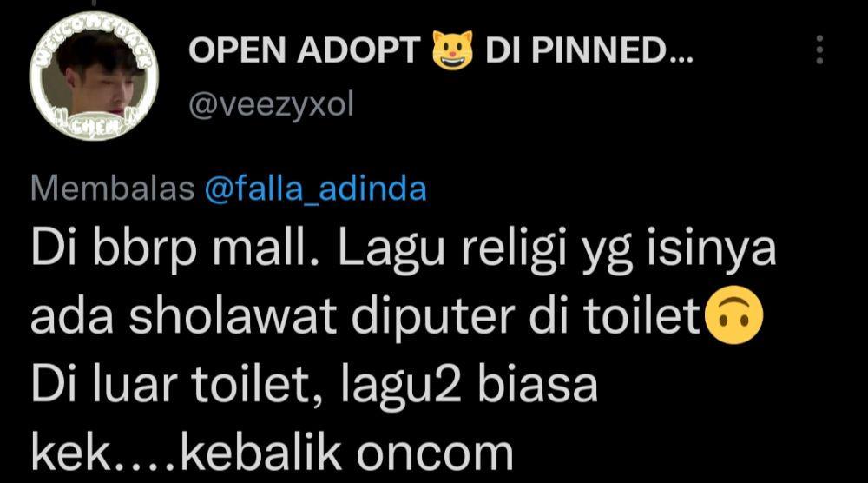Click the cat emoji in the display name
The image size is (868, 483).
point(452,50)
